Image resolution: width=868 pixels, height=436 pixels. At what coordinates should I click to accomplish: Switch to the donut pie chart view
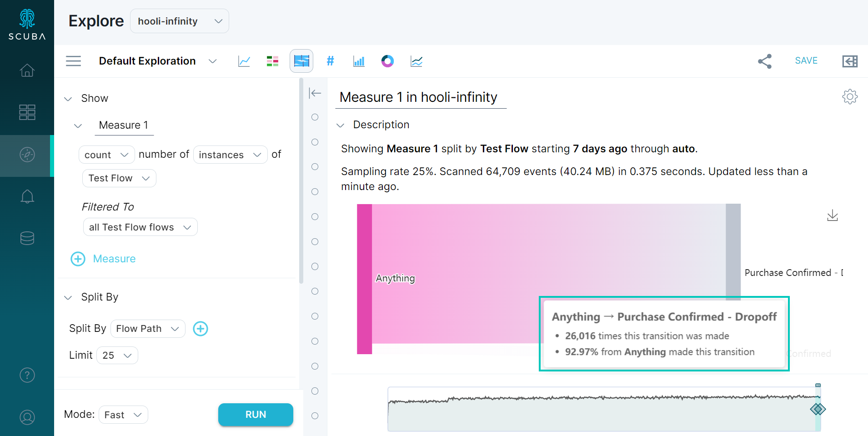(x=387, y=61)
